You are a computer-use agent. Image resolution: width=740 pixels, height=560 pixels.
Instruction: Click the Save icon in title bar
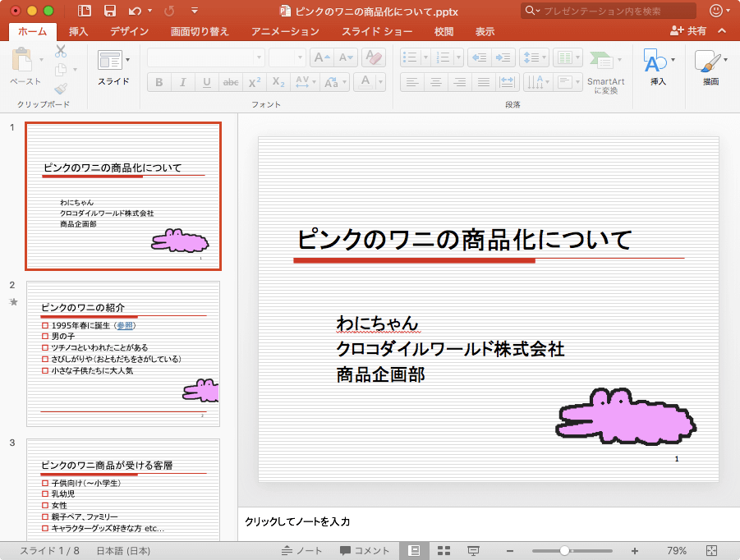[x=109, y=11]
